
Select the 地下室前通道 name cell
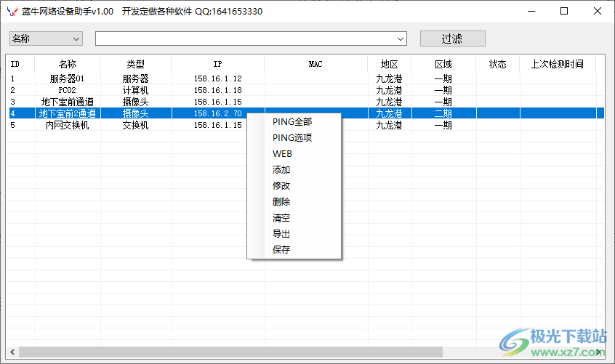coord(68,102)
